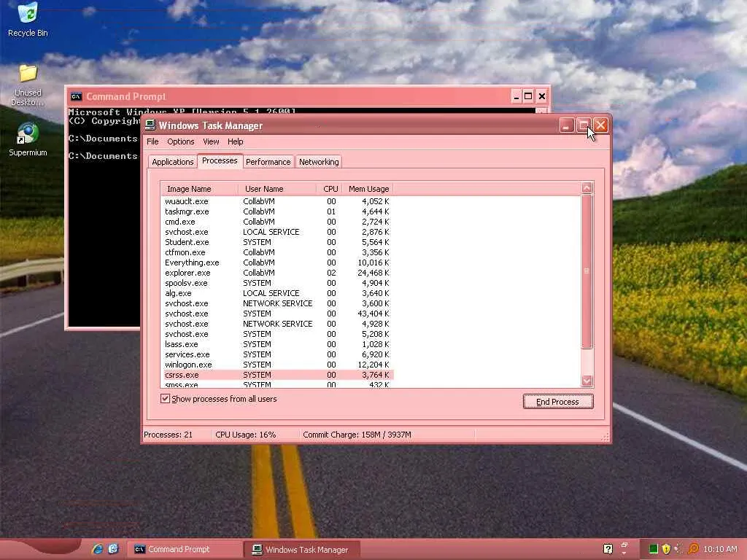The width and height of the screenshot is (747, 560).
Task: Open the View menu
Action: pos(211,141)
